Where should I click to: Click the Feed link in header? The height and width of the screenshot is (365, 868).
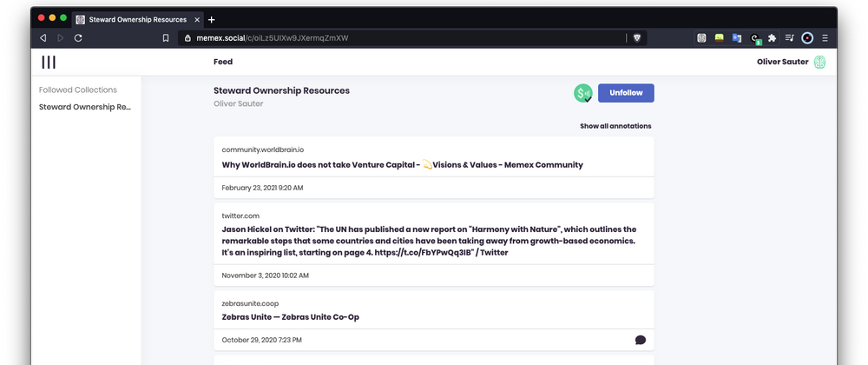tap(223, 62)
